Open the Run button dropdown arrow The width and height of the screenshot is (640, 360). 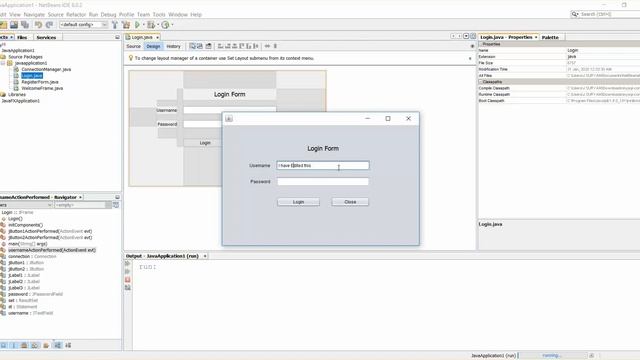(144, 25)
